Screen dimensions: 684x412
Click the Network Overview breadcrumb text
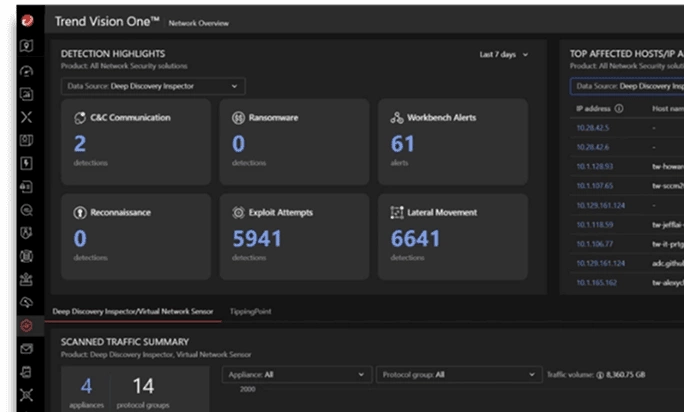[x=198, y=23]
